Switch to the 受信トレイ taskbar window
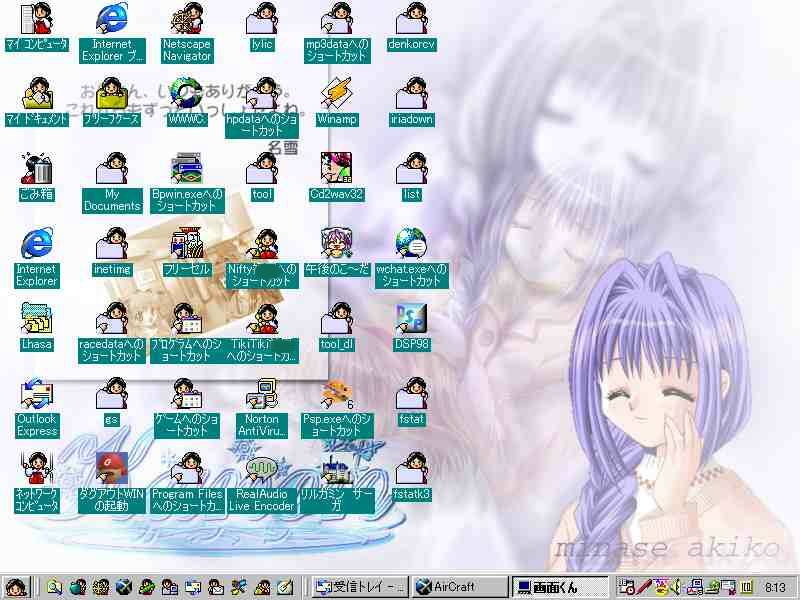Viewport: 800px width, 600px height. coord(359,587)
